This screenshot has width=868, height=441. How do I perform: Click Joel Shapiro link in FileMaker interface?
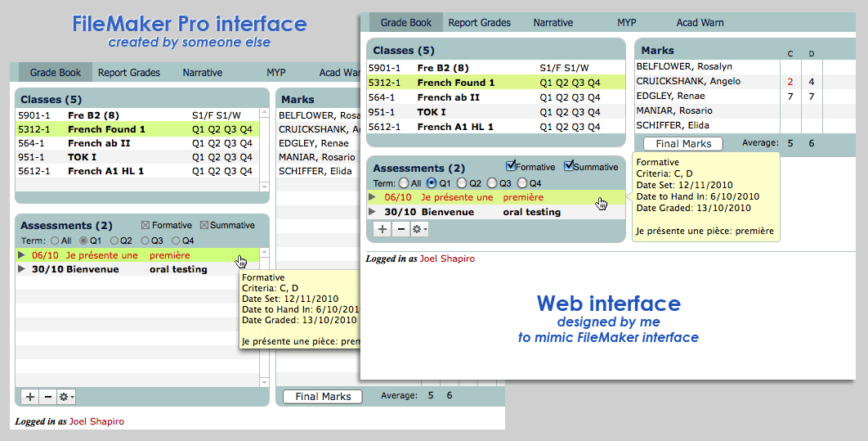pyautogui.click(x=96, y=421)
